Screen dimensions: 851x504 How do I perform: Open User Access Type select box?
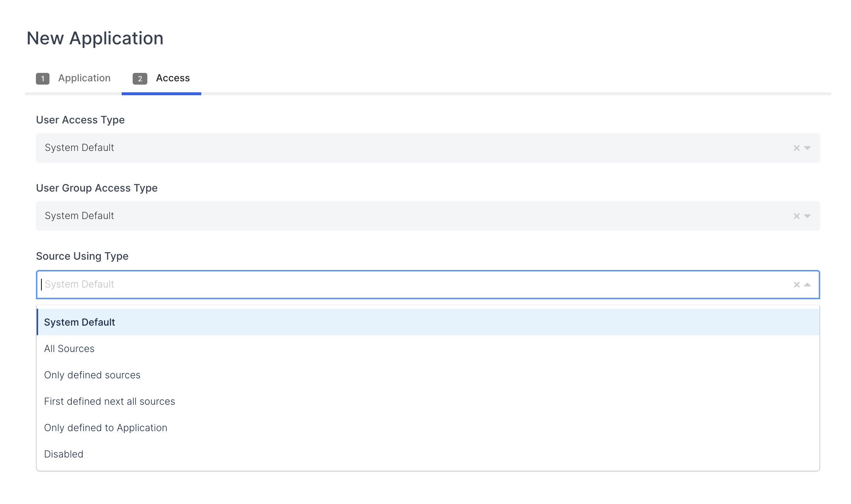click(403, 148)
